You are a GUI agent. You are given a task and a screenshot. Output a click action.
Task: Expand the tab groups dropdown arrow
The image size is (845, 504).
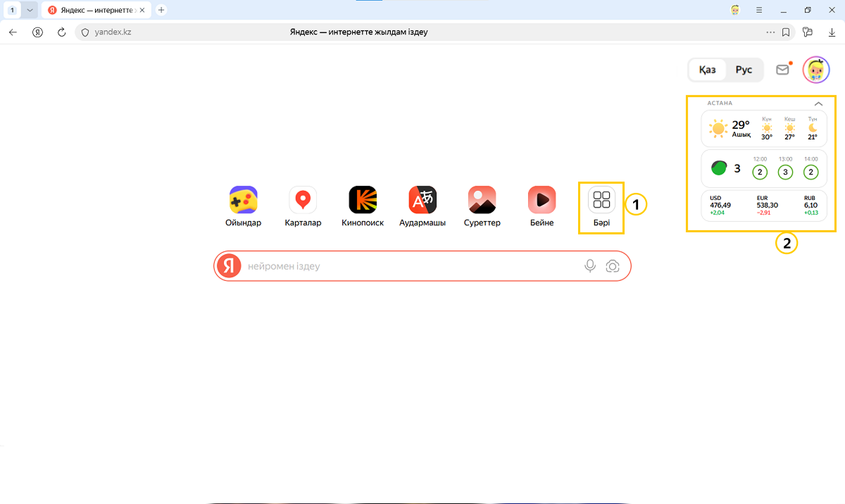coord(30,10)
